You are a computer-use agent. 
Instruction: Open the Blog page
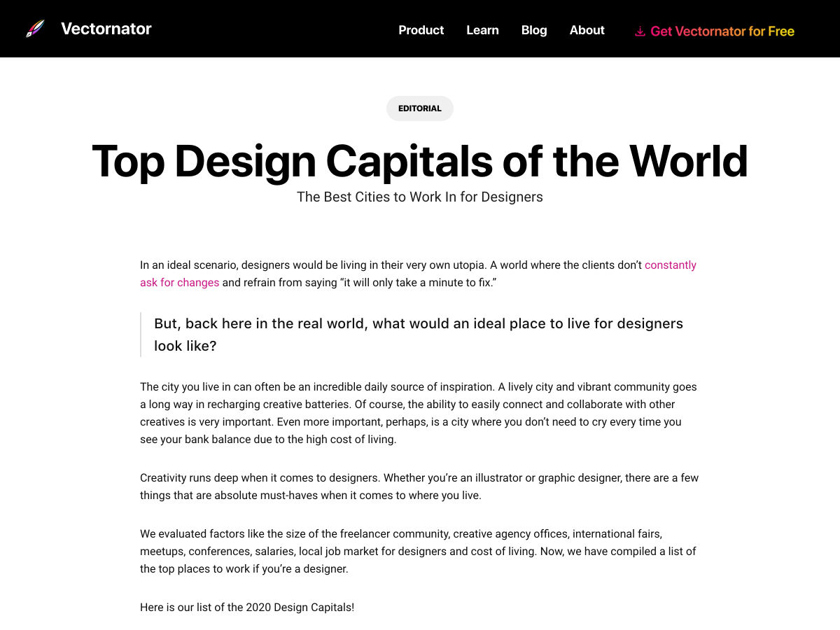coord(534,30)
